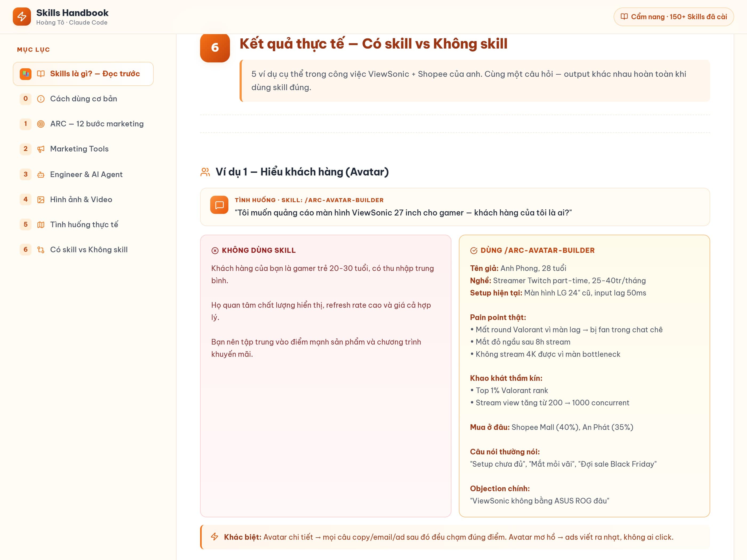Click number 1 badge in the sidebar

[26, 124]
